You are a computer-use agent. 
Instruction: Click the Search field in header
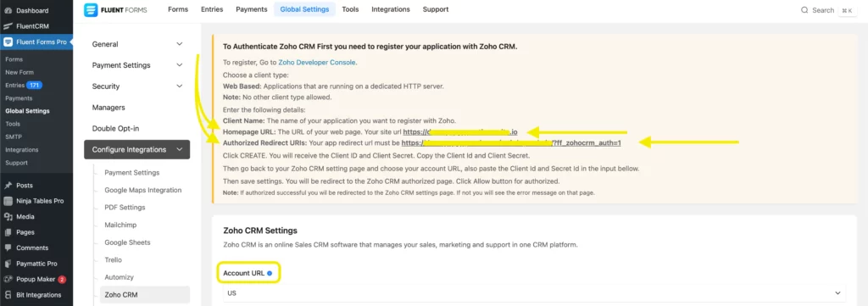[822, 10]
